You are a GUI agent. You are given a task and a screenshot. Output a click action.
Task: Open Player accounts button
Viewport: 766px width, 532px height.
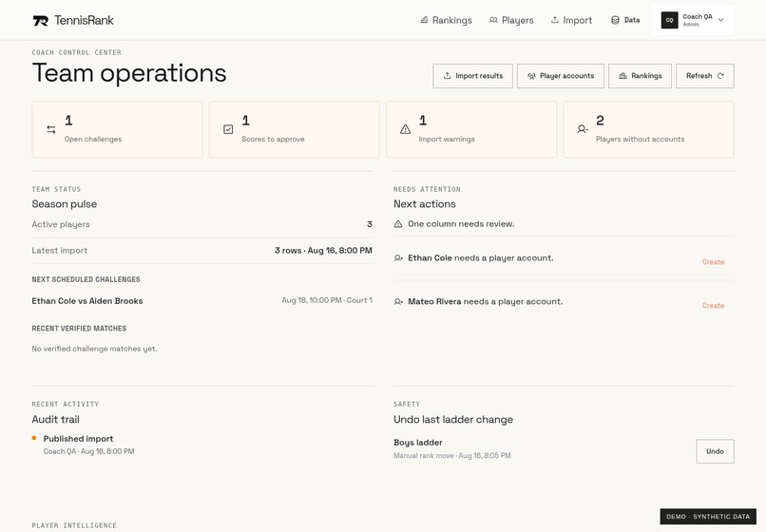pos(561,76)
